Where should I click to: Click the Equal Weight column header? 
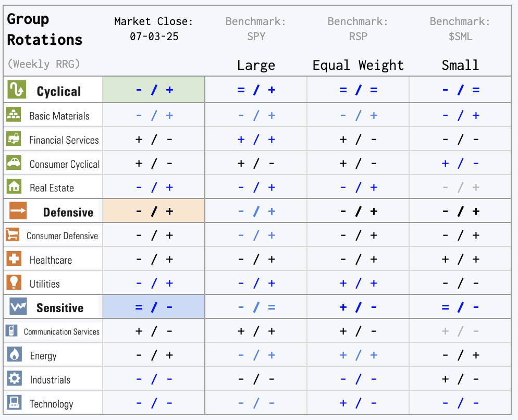[358, 65]
